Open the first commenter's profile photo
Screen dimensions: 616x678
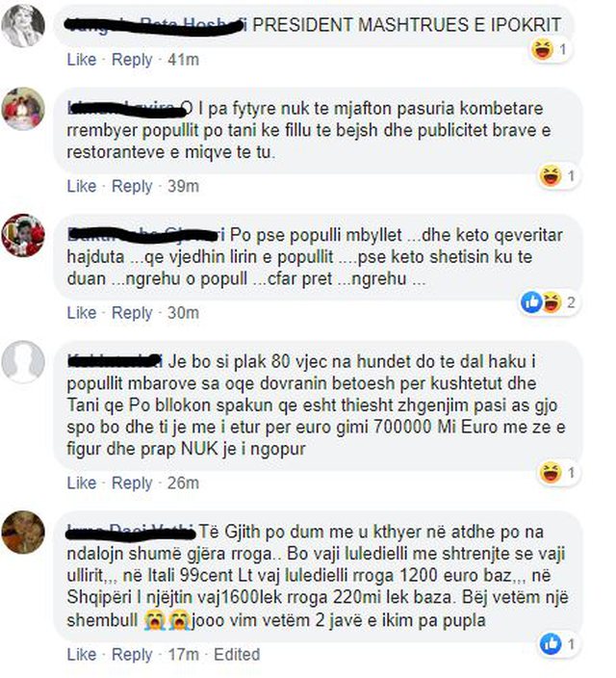pyautogui.click(x=23, y=25)
